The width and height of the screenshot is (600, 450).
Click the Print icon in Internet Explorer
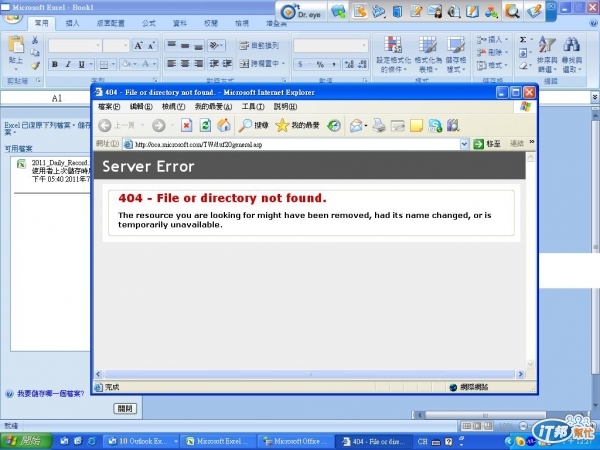point(378,125)
